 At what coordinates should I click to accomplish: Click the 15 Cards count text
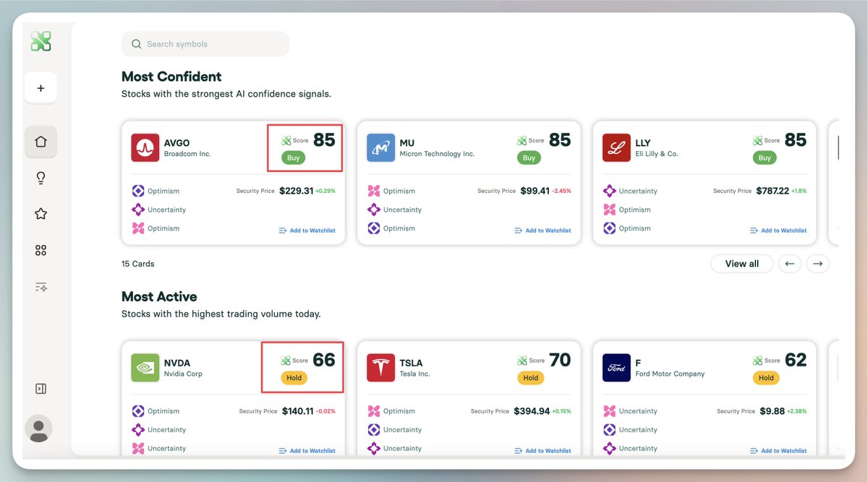point(137,264)
